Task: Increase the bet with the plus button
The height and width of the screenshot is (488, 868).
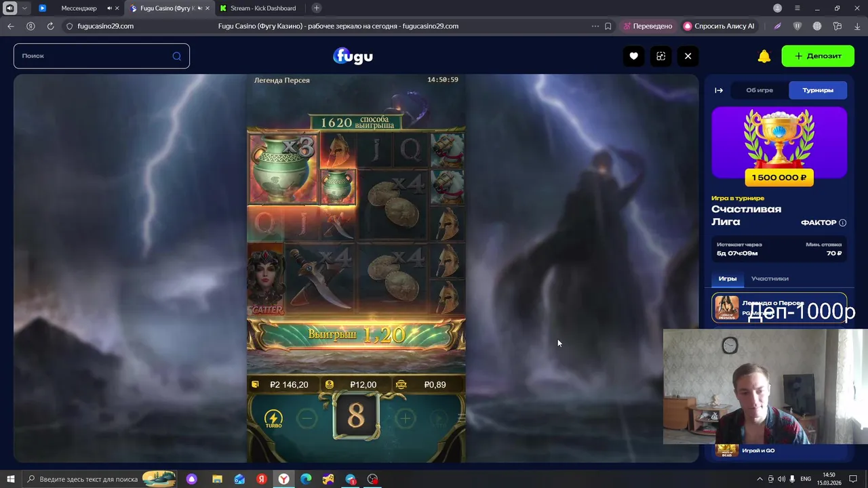Action: pos(405,419)
